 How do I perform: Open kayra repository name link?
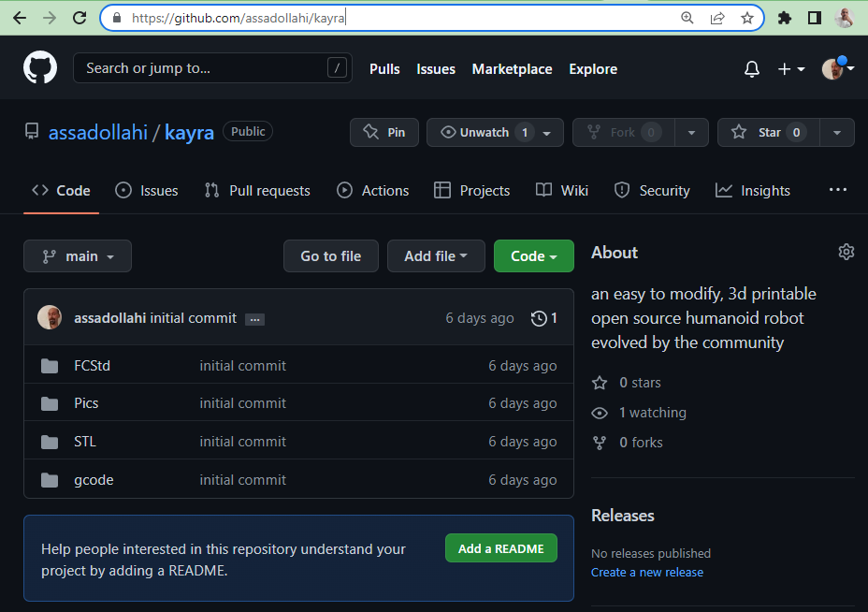189,133
